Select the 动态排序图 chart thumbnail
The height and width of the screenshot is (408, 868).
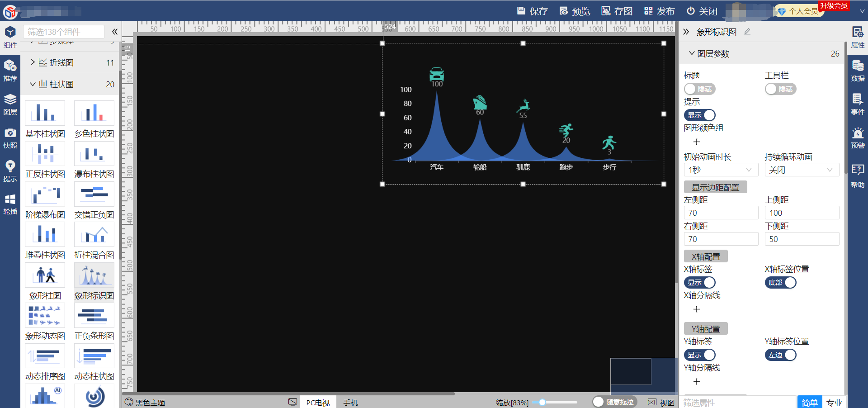click(x=45, y=356)
